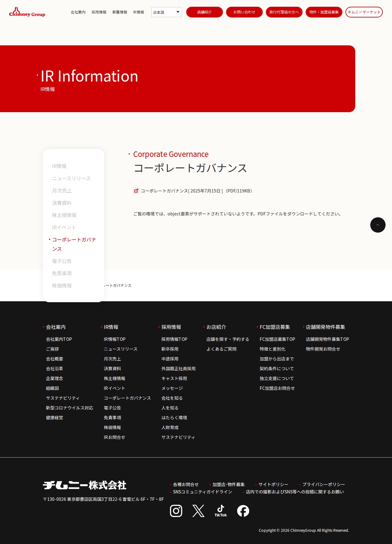Select 株価情報 in the sidebar
The height and width of the screenshot is (544, 392).
point(62,286)
